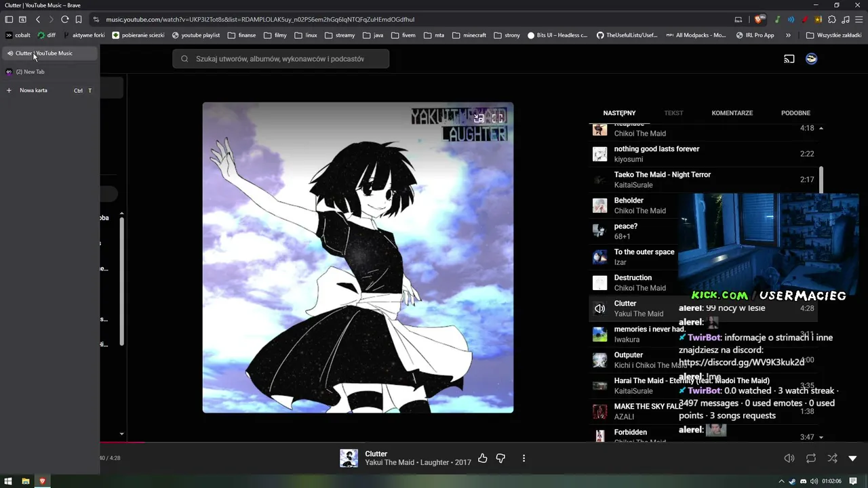Click the system tray volume icon

813,481
